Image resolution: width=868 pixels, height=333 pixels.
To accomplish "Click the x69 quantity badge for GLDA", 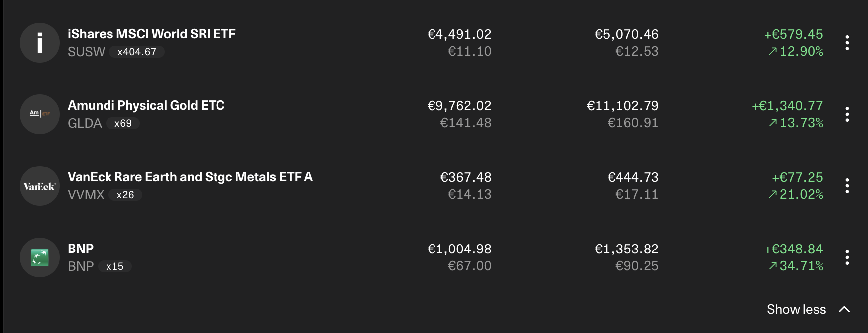I will point(123,123).
